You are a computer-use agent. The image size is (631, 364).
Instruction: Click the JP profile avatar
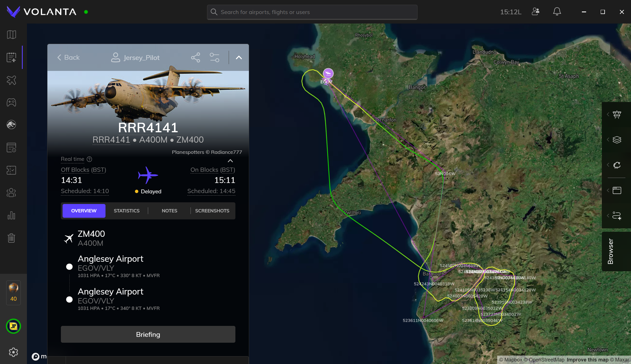click(x=13, y=326)
